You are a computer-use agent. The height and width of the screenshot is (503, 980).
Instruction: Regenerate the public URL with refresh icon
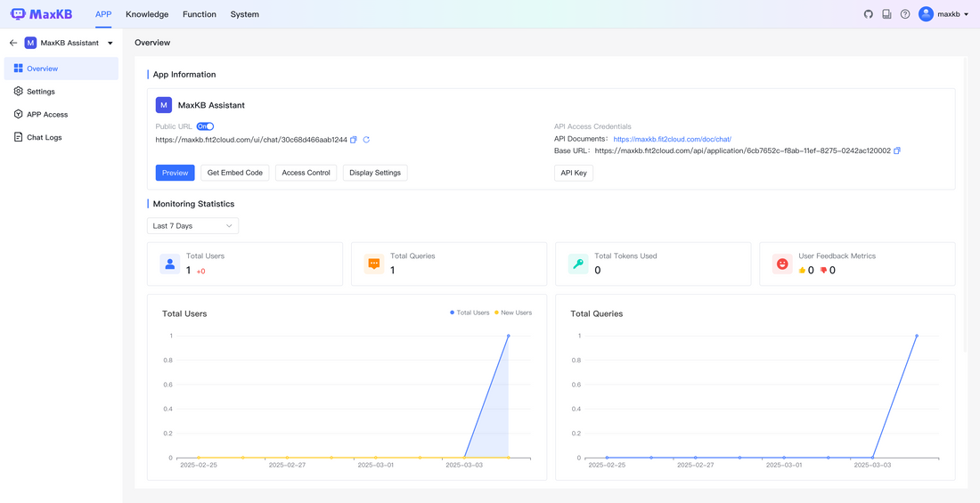[366, 140]
